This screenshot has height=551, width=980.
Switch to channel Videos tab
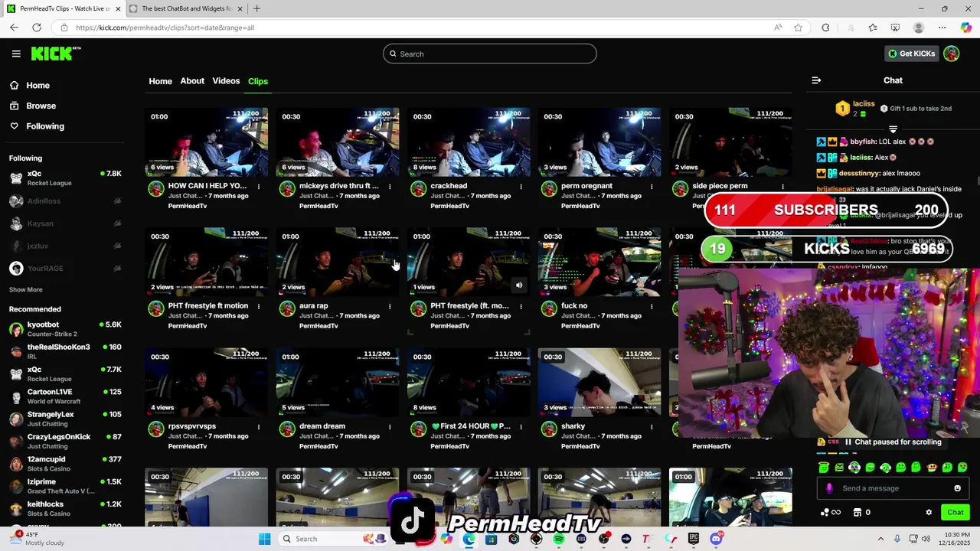tap(226, 81)
